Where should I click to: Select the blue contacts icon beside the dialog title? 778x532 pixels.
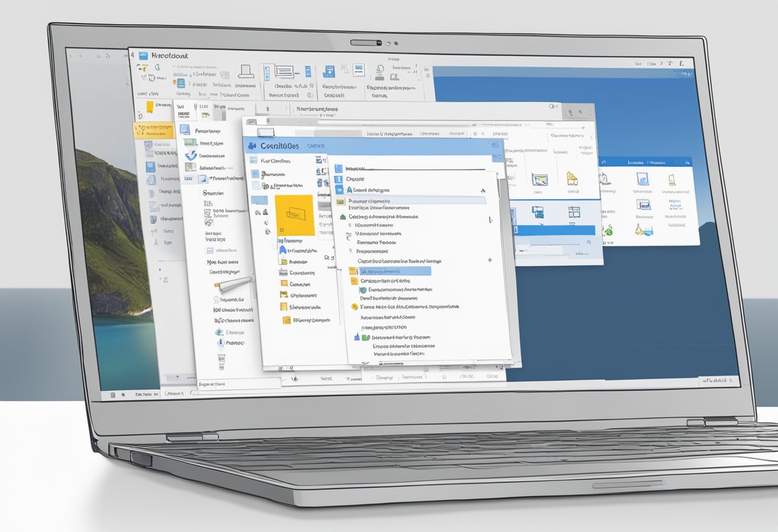click(251, 145)
